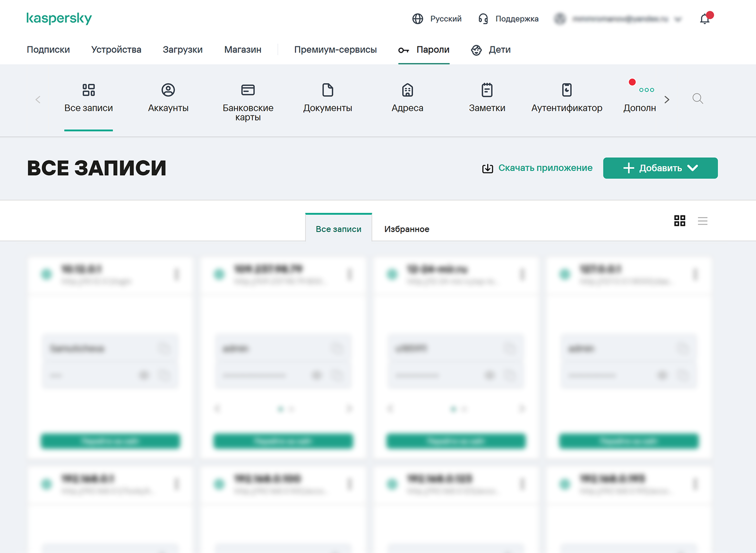Image resolution: width=756 pixels, height=553 pixels.
Task: Open menu of third top-row card
Action: click(x=522, y=274)
